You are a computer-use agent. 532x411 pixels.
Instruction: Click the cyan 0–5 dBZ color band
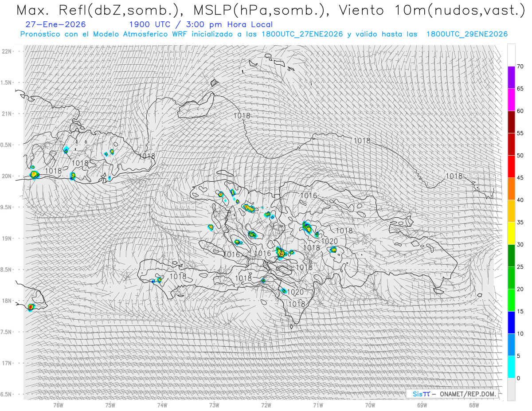pyautogui.click(x=511, y=367)
